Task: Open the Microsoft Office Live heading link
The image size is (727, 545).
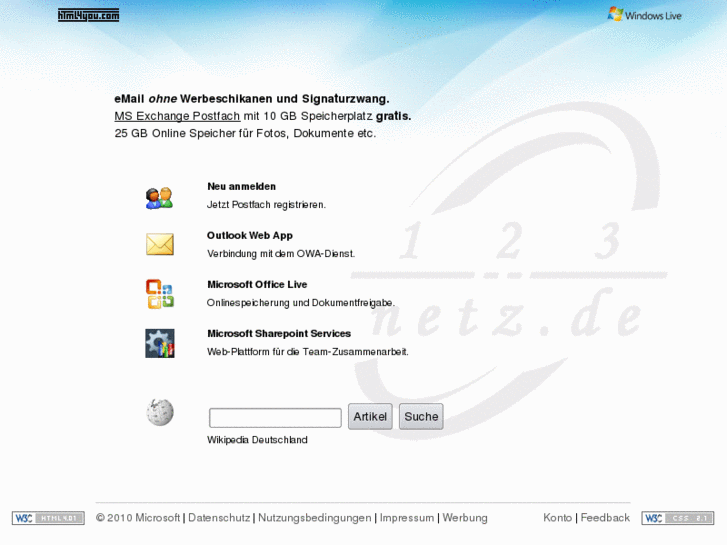Action: click(x=257, y=284)
